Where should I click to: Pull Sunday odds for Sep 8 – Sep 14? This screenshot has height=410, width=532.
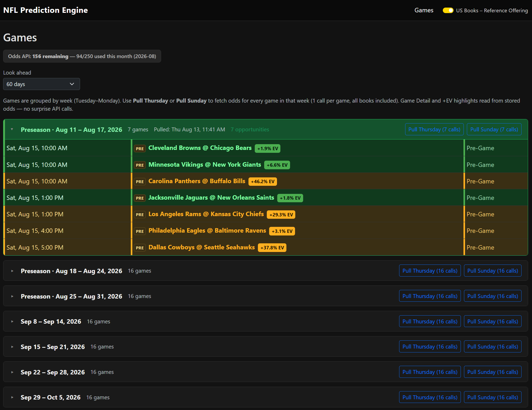493,321
